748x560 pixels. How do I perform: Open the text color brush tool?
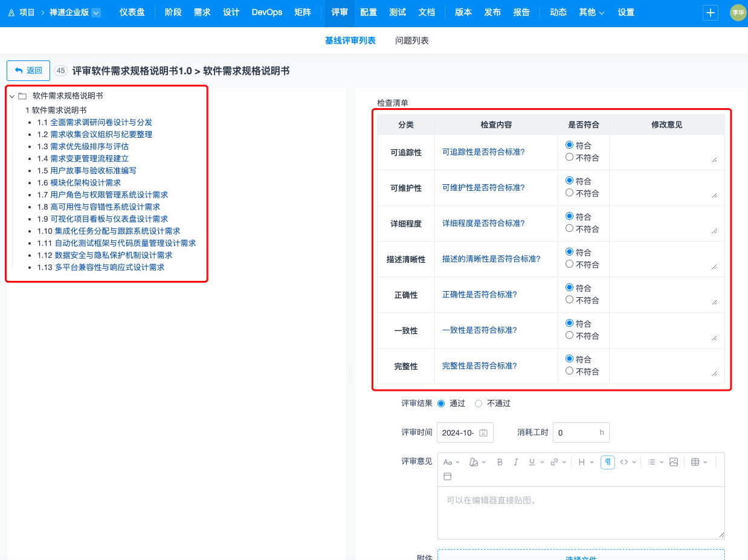[474, 462]
